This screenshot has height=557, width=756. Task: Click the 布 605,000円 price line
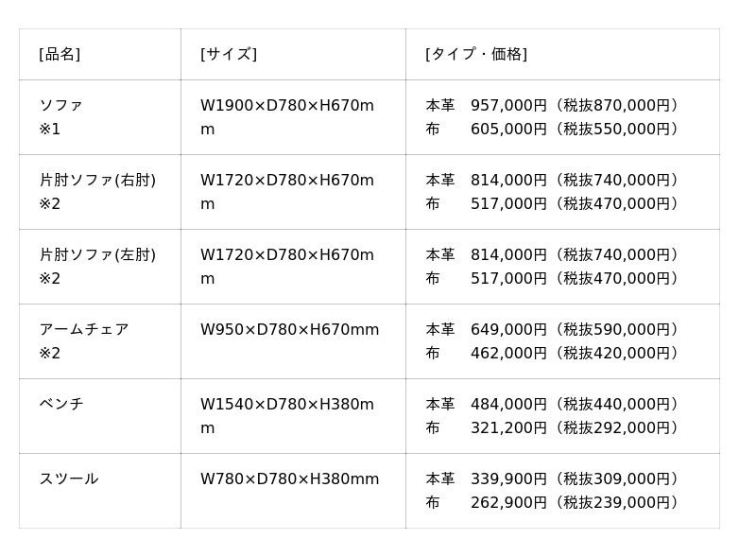[x=552, y=130]
